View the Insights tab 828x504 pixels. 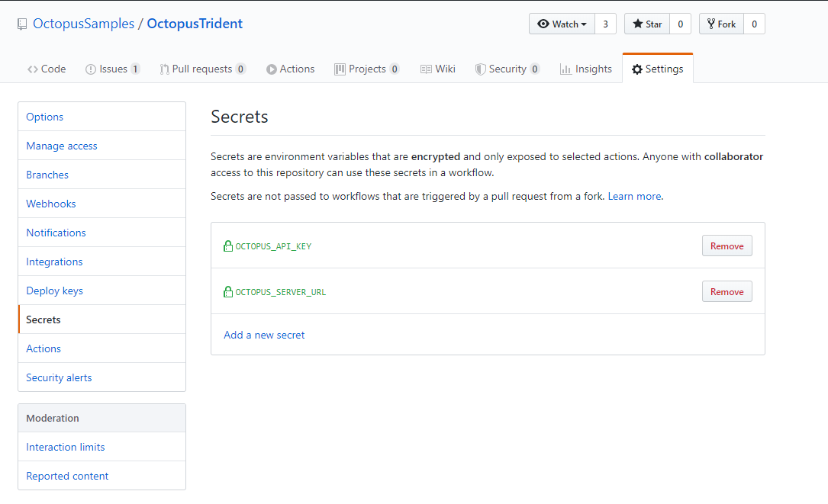pyautogui.click(x=585, y=69)
